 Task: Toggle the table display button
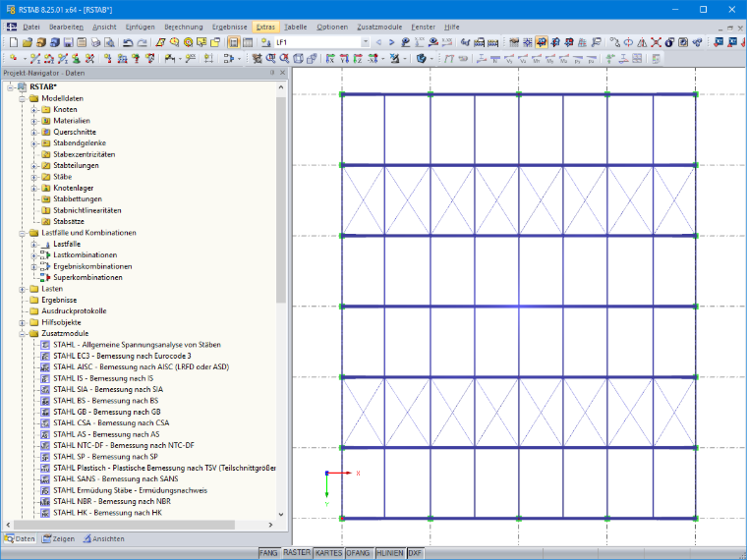(x=248, y=42)
